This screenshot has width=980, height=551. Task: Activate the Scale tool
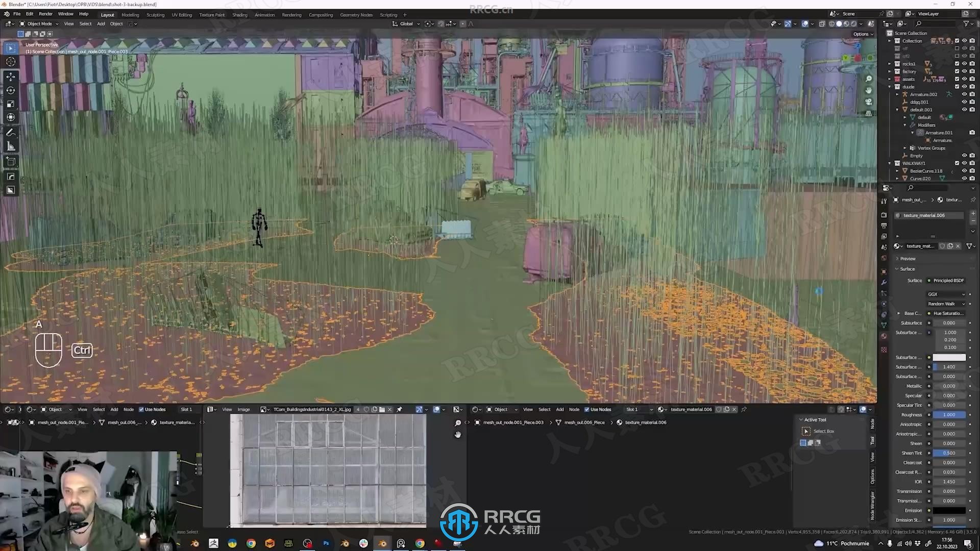[11, 104]
